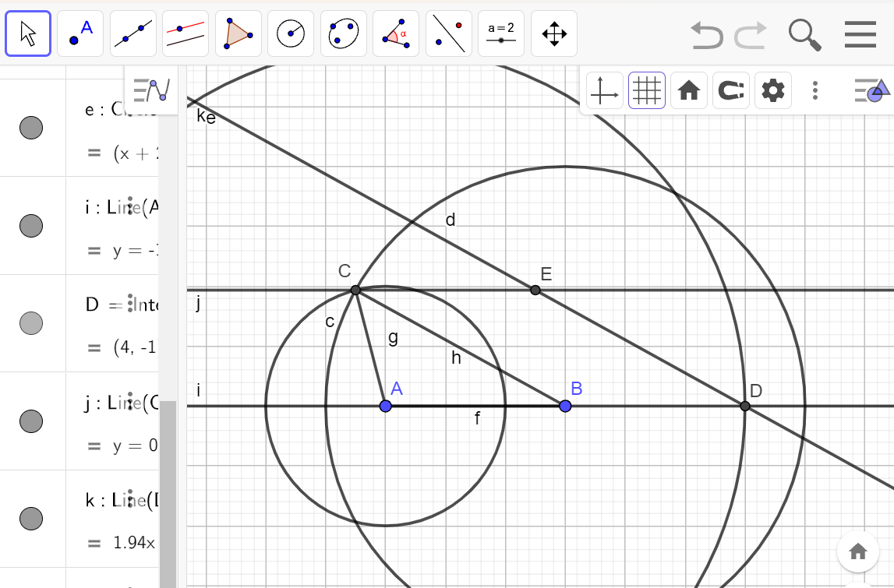Open options menu for line j row
This screenshot has width=894, height=588.
130,401
